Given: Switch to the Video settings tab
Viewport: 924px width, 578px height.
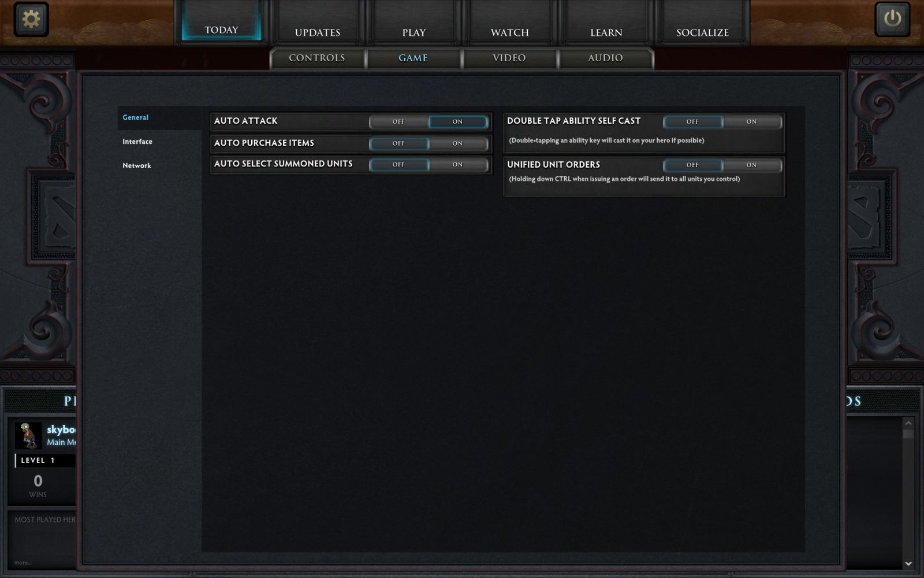Looking at the screenshot, I should tap(509, 58).
